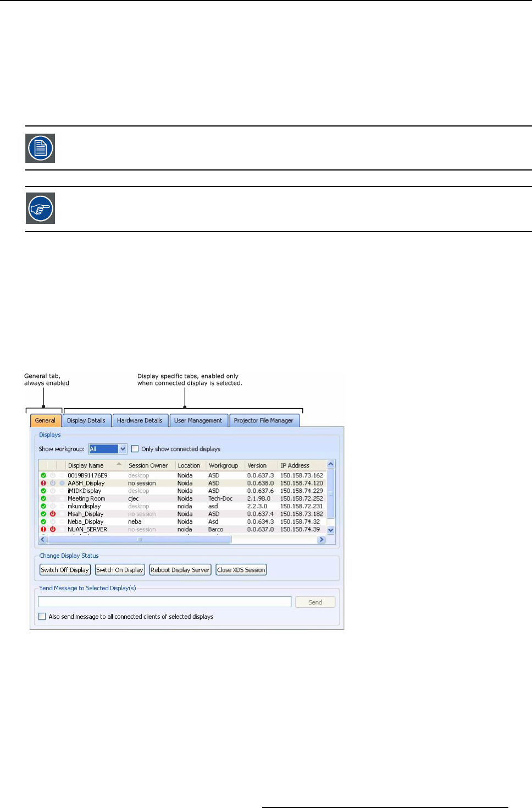Open the Show workgroup dropdown
The height and width of the screenshot is (808, 532).
[x=123, y=449]
